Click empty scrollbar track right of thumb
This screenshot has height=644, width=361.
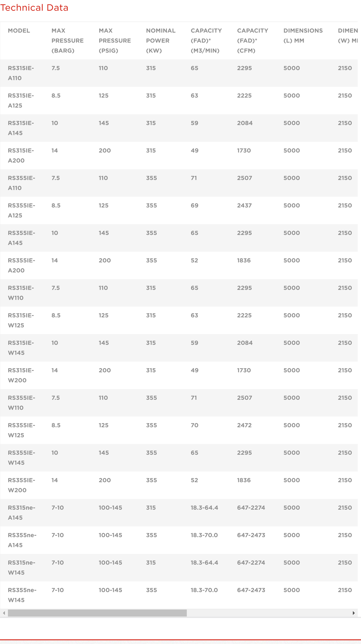tap(268, 613)
